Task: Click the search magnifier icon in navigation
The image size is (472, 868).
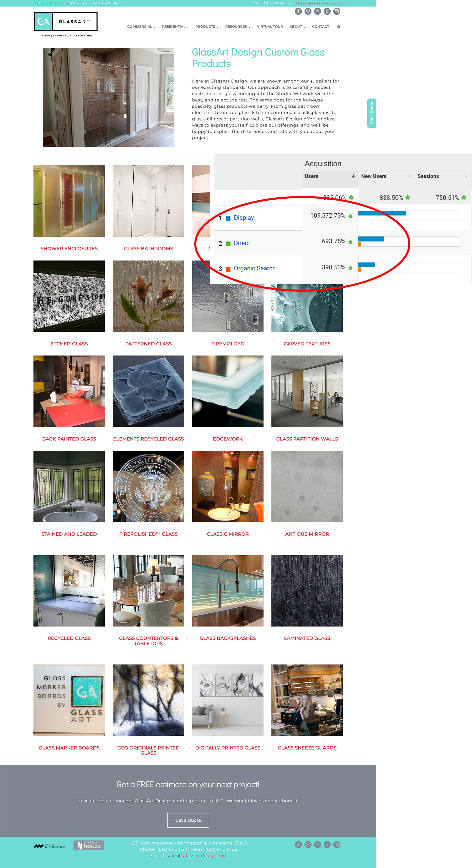Action: point(338,27)
